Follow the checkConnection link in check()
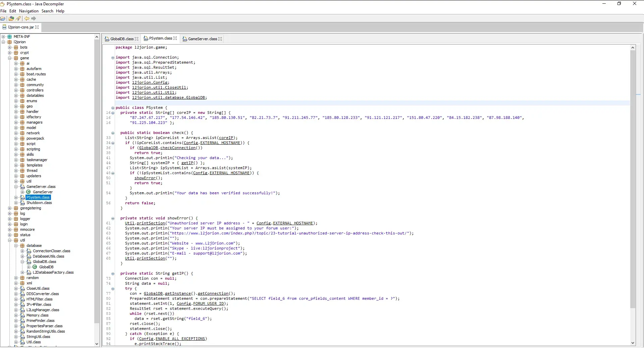 [178, 148]
